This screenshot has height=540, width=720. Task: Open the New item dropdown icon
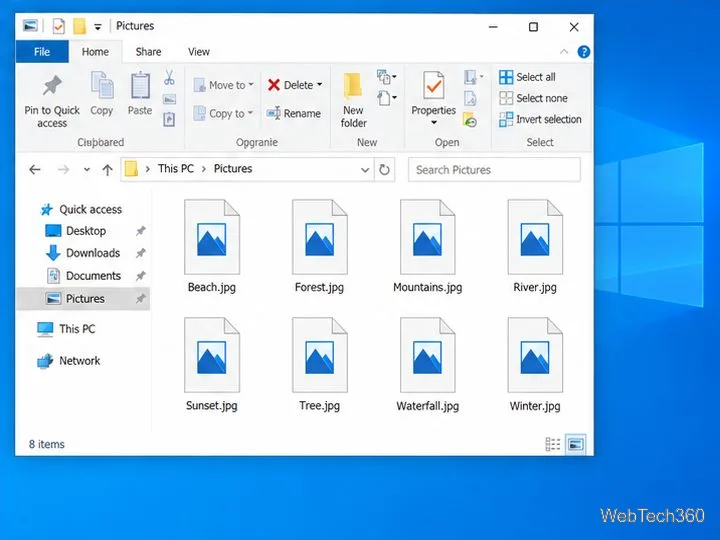click(386, 77)
